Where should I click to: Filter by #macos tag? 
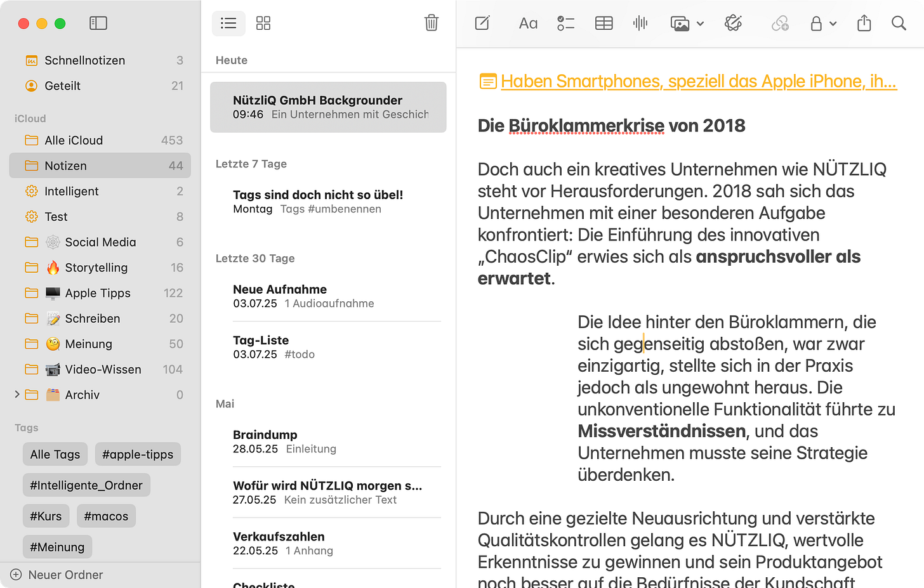coord(106,516)
